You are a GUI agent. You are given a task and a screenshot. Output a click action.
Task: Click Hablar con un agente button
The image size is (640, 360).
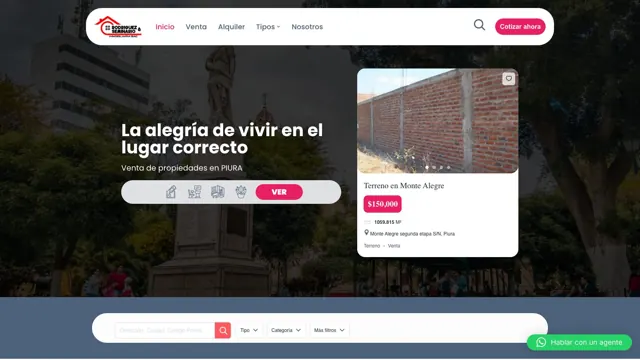[x=579, y=342]
